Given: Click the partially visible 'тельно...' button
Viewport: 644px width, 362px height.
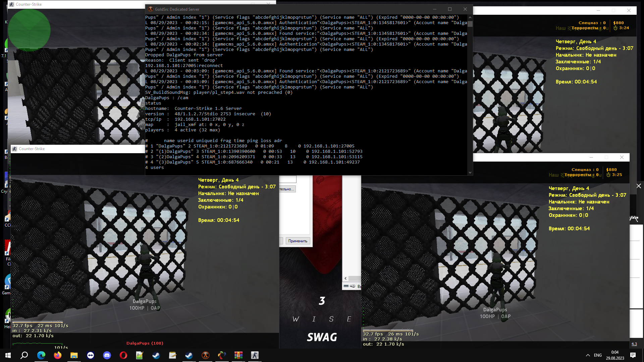Looking at the screenshot, I should 287,189.
